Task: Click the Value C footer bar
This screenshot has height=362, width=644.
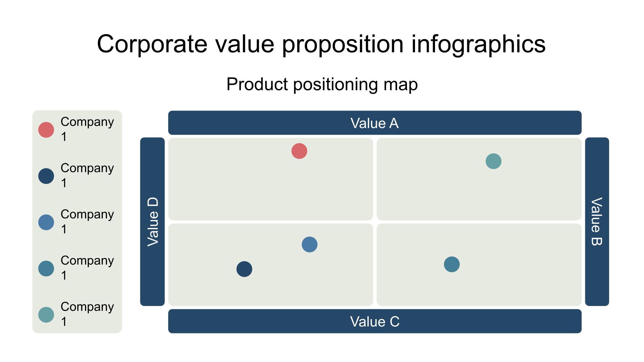Action: point(374,321)
